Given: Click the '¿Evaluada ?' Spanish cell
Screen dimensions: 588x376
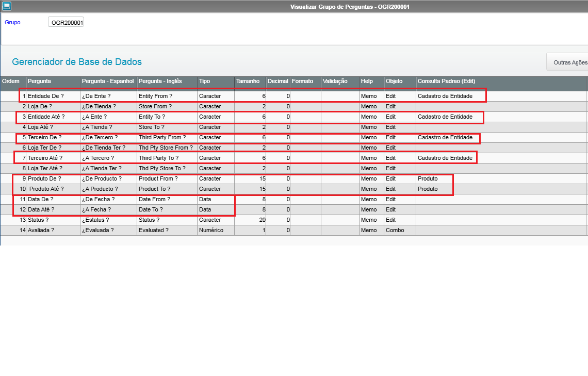Looking at the screenshot, I should point(109,230).
